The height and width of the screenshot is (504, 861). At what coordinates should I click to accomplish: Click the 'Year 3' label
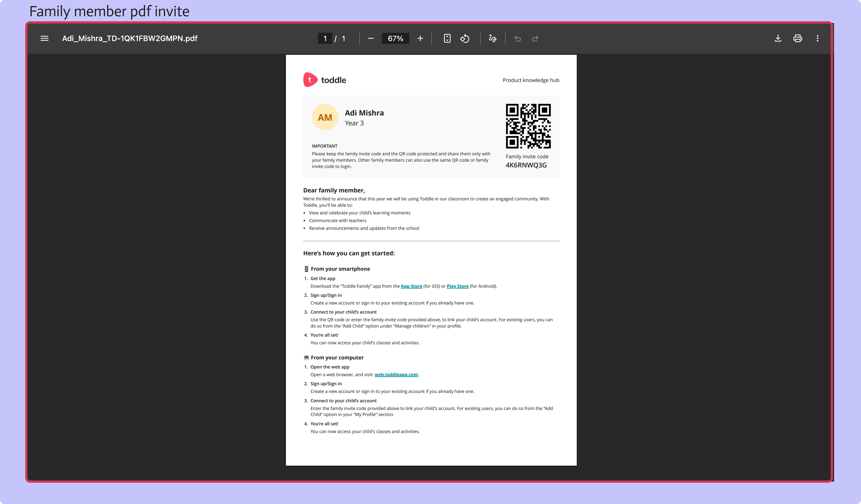(x=354, y=123)
